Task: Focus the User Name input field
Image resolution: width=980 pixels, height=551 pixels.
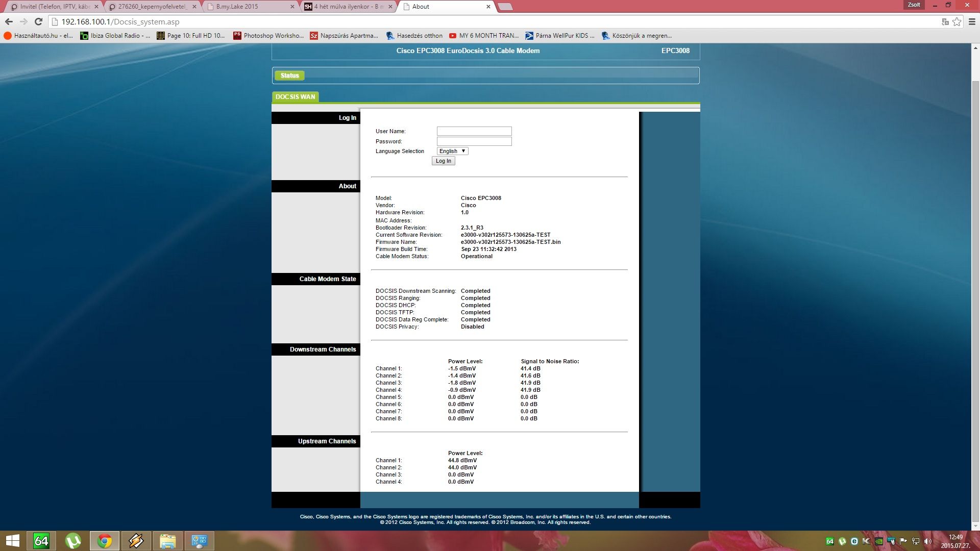Action: pyautogui.click(x=474, y=131)
